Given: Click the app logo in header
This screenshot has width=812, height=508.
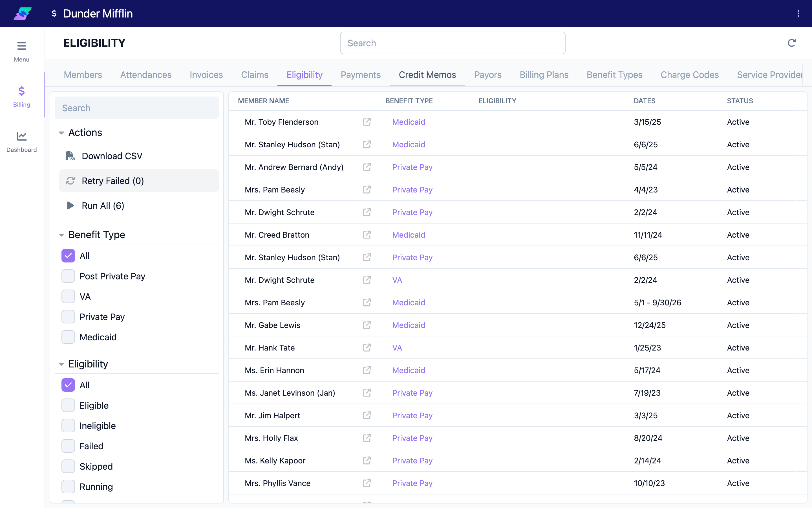Looking at the screenshot, I should tap(23, 14).
